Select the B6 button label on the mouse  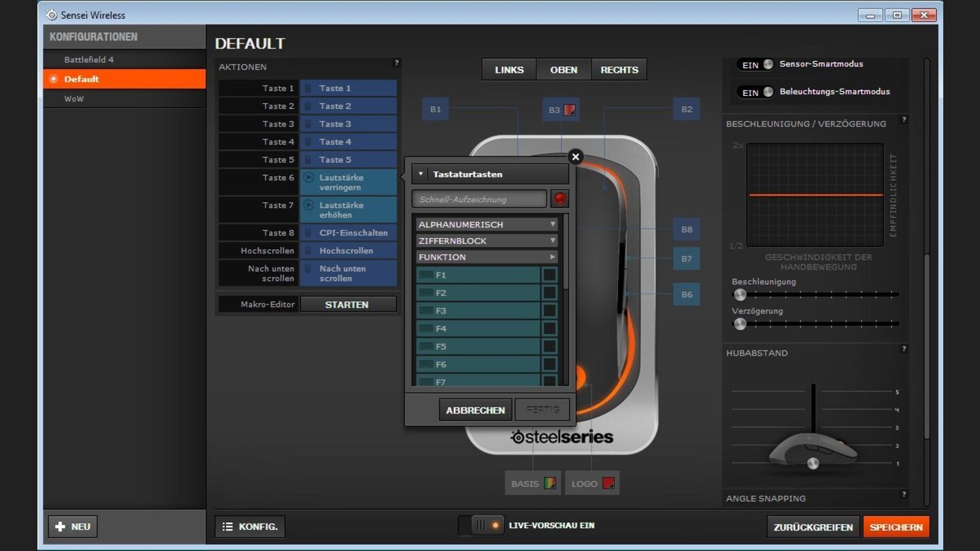click(x=687, y=294)
